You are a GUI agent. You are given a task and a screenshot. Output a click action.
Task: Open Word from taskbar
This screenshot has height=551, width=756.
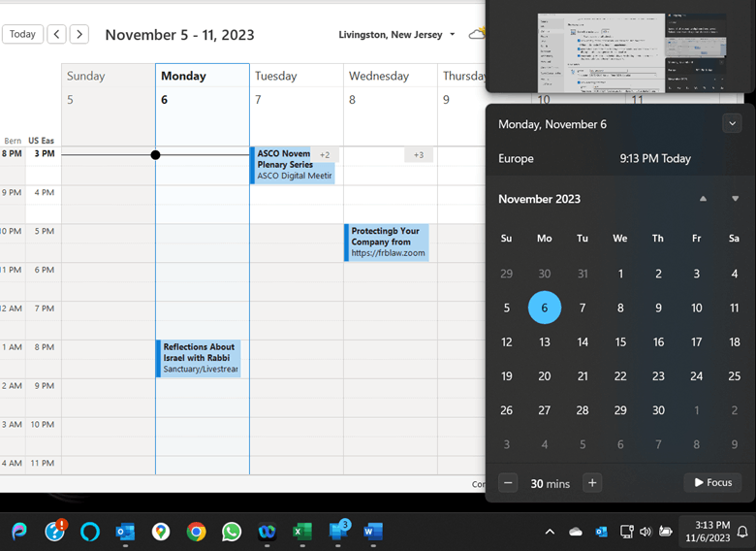(373, 532)
